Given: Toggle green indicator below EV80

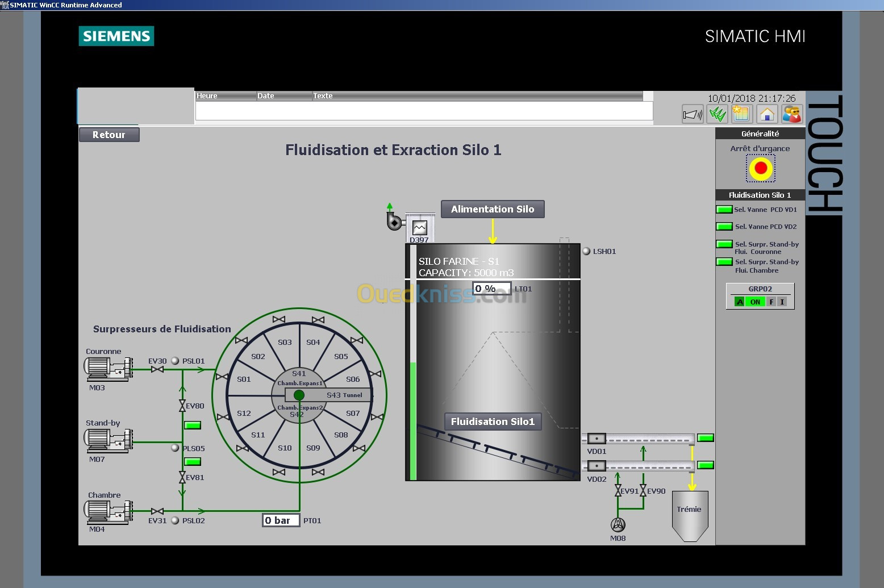Looking at the screenshot, I should click(x=193, y=425).
